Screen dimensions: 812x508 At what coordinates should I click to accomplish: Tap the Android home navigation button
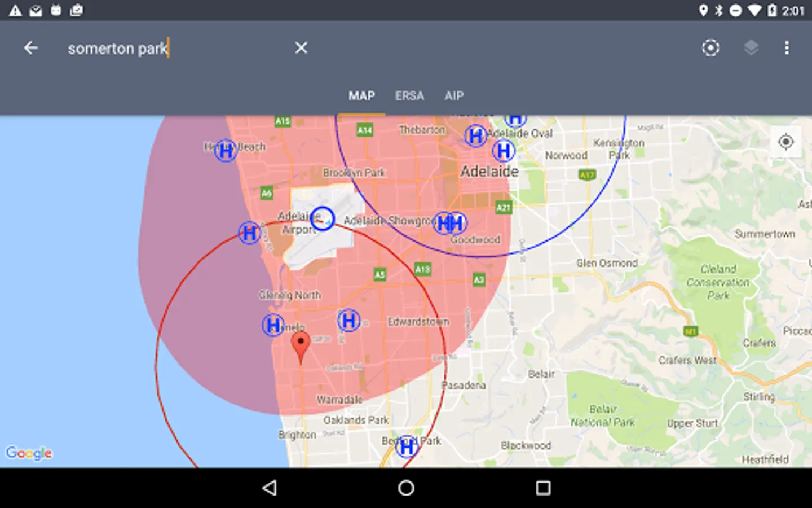(x=406, y=488)
